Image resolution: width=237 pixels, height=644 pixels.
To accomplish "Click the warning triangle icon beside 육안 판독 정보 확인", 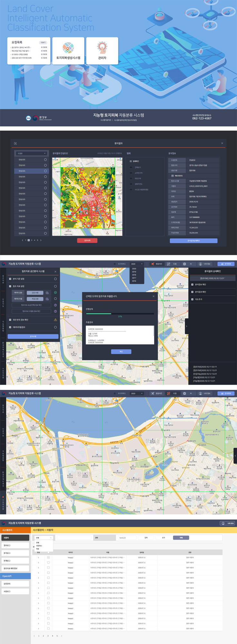I will point(55,320).
